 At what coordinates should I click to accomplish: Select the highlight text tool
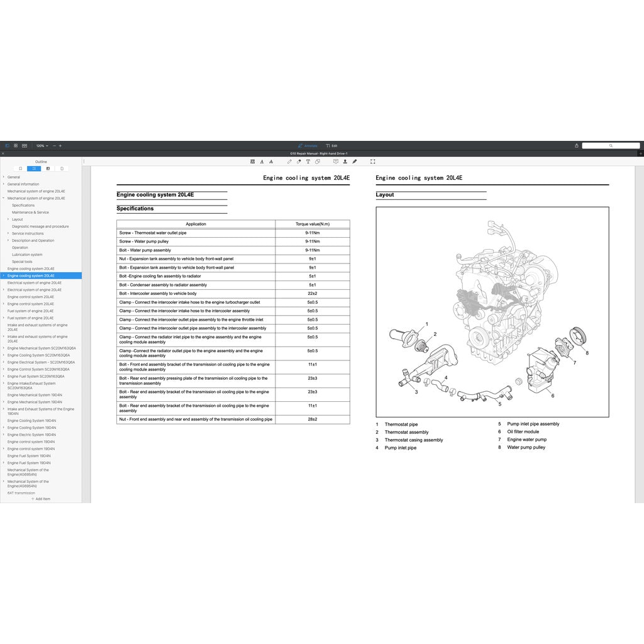pos(252,162)
